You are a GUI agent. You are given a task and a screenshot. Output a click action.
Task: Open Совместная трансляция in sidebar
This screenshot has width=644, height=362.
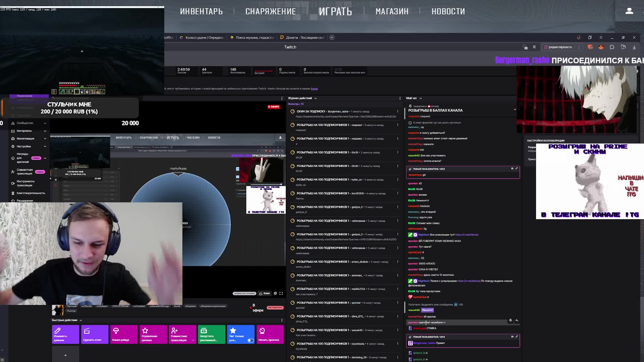click(x=29, y=172)
